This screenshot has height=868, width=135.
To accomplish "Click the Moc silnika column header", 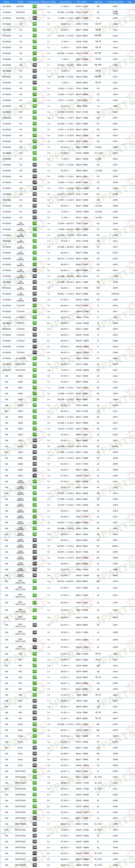I will tap(82, 2).
